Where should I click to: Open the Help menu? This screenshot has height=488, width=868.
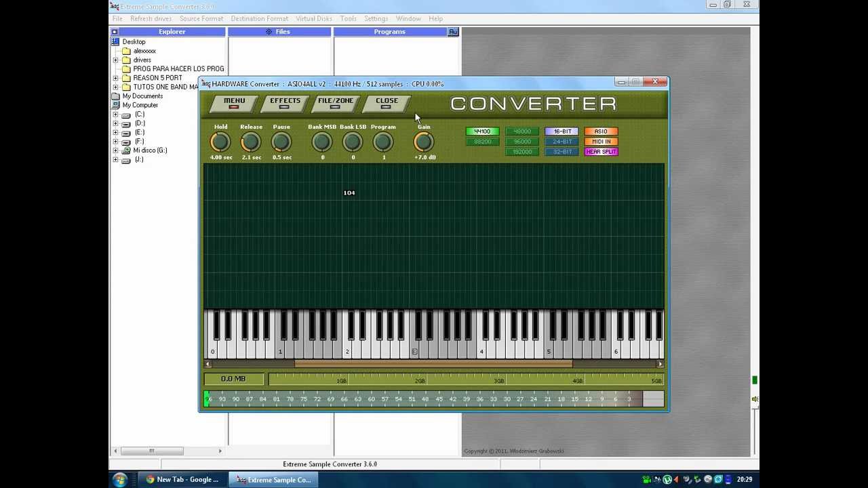coord(435,19)
